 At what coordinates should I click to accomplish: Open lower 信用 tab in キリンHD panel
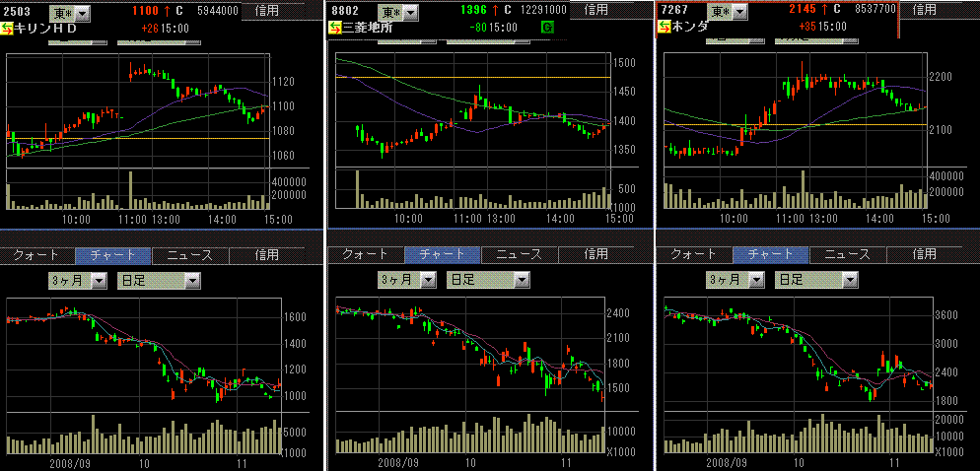click(x=267, y=255)
